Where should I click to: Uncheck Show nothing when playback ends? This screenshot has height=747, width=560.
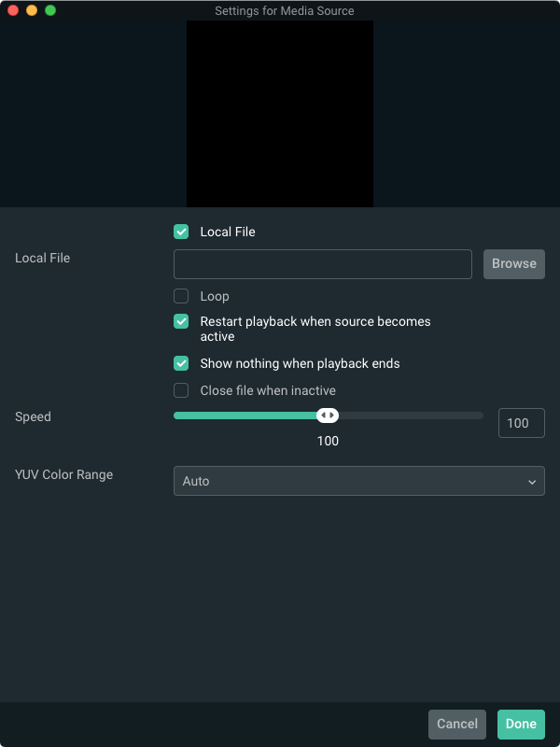181,363
